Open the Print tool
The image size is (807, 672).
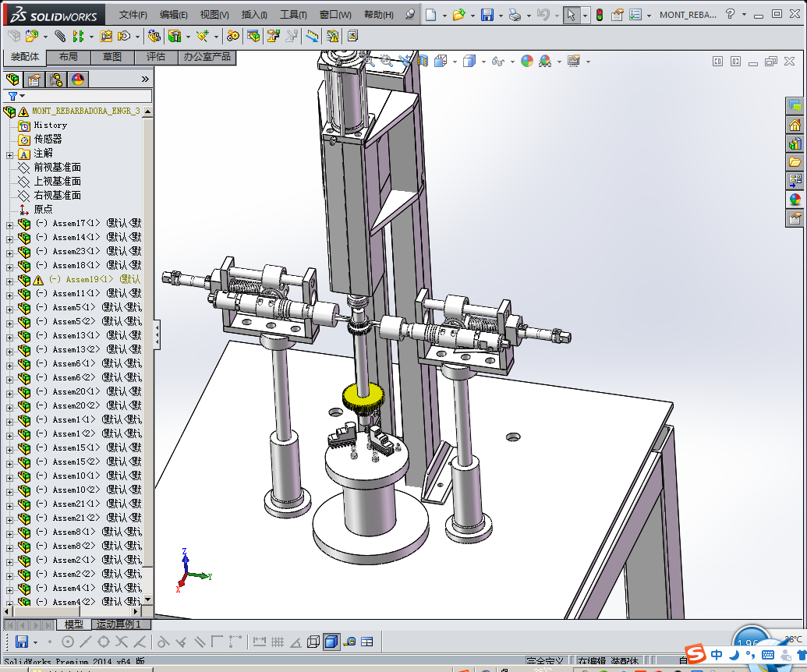point(515,15)
